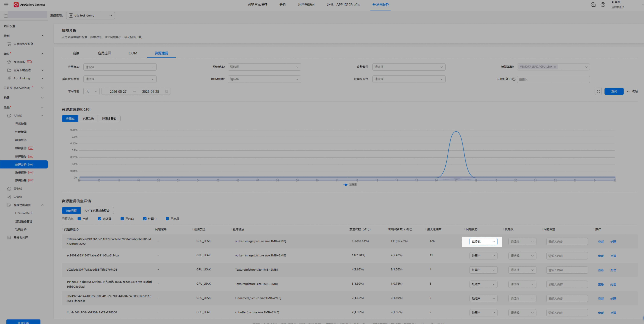Screen dimensions: 644x324
Task: Open the 应用版本 dropdown
Action: (120, 67)
